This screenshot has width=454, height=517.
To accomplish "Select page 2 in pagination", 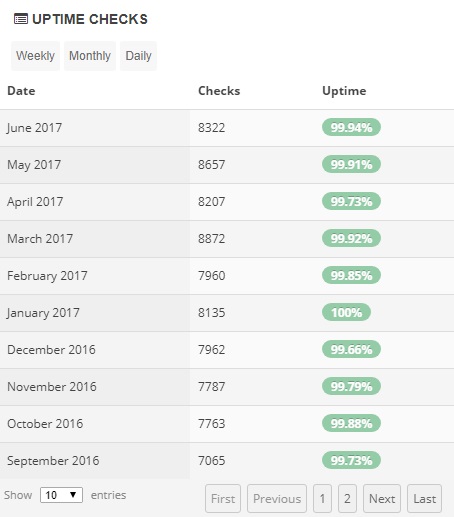I will 347,499.
